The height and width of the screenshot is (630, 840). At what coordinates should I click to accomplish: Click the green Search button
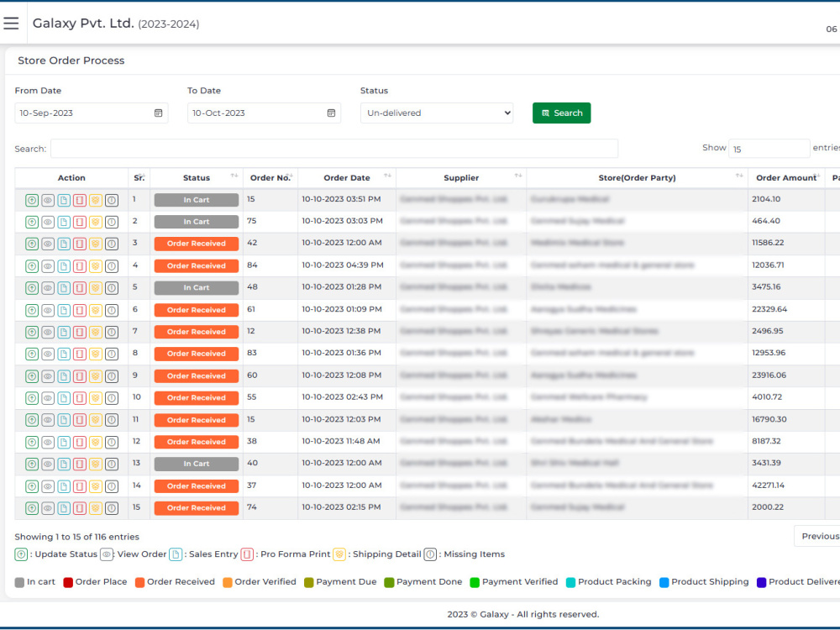(561, 113)
